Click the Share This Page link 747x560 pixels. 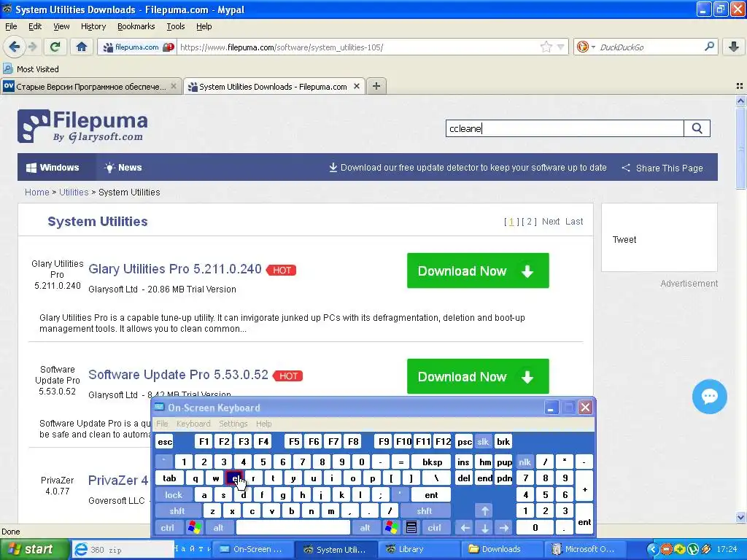pos(662,168)
